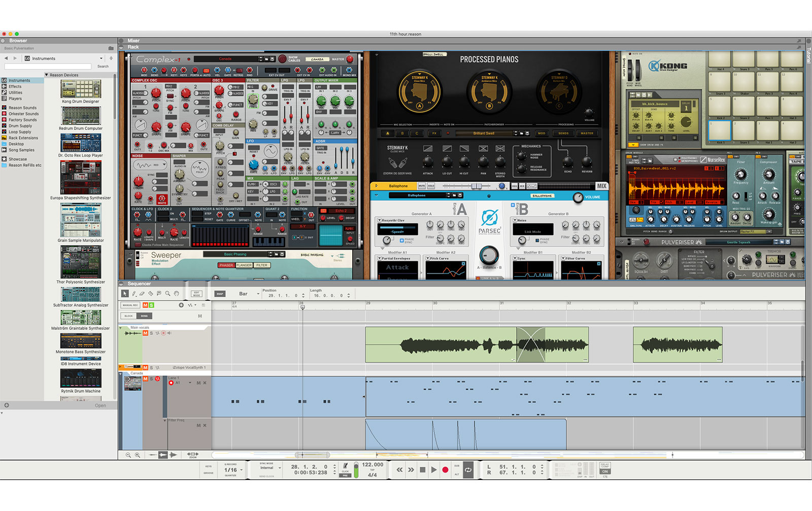Activate the mute tool in Sequencer toolbar
Screen dimensions: 812x511
pos(159,293)
